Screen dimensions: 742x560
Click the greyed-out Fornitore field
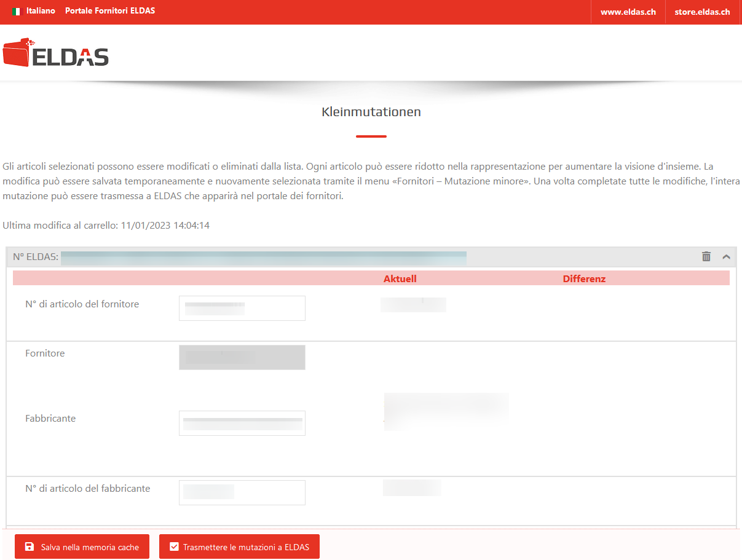[x=242, y=357]
